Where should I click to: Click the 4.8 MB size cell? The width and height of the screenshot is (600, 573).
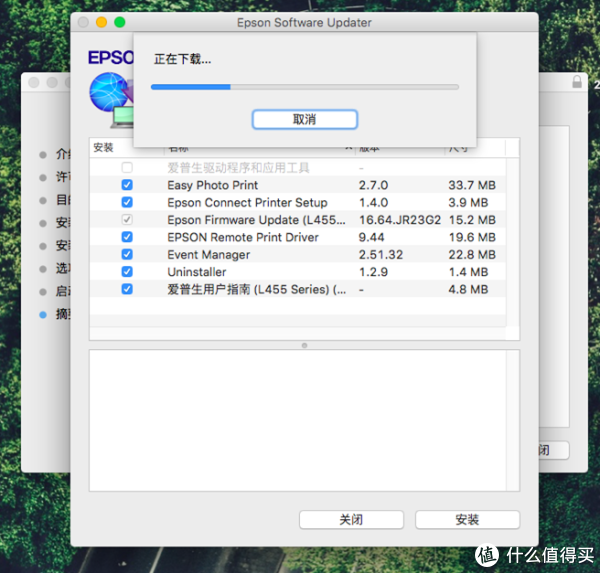pyautogui.click(x=468, y=289)
